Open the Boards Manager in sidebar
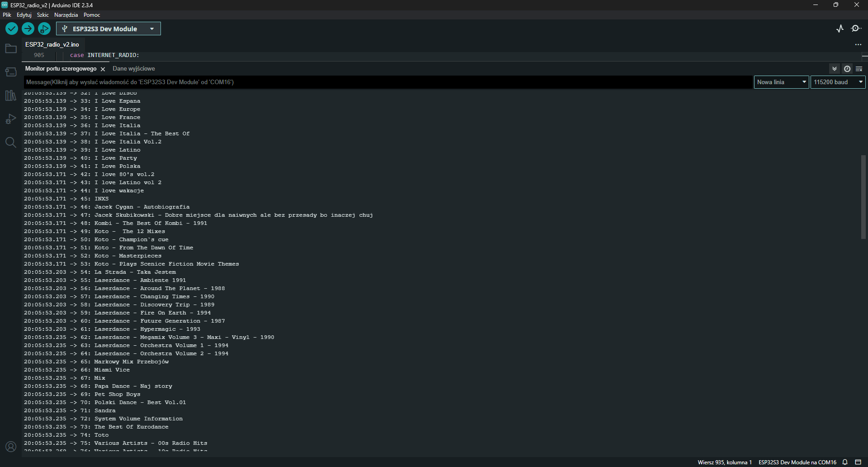 [x=11, y=72]
